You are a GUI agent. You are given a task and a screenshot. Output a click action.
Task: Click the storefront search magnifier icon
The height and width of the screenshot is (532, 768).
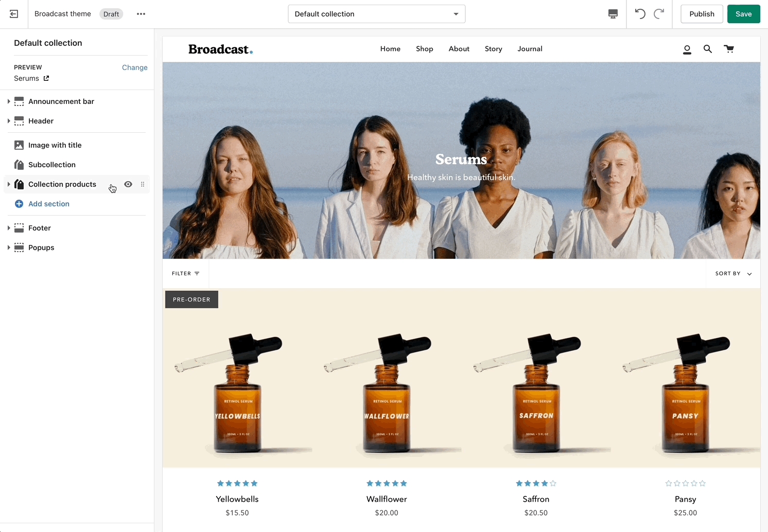[x=708, y=49]
